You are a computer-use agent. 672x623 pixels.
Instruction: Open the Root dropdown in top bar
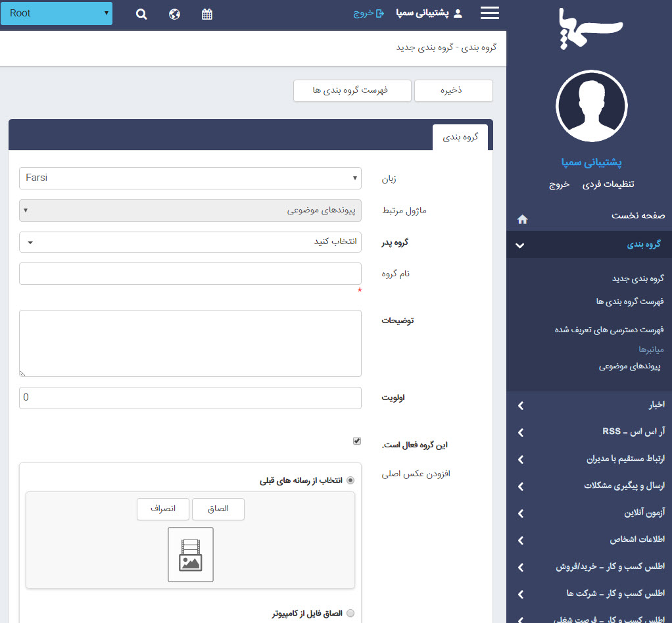coord(57,13)
